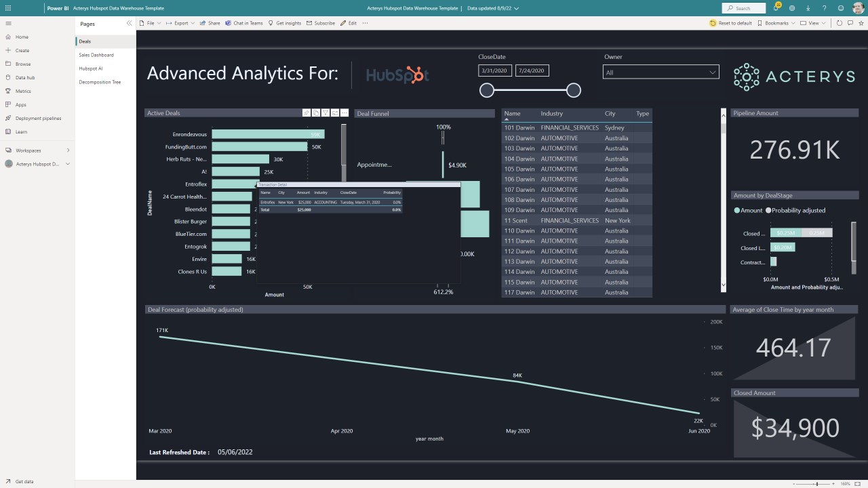Expand the Acterys Hubspot workspace chevron
This screenshot has width=868, height=488.
[68, 164]
